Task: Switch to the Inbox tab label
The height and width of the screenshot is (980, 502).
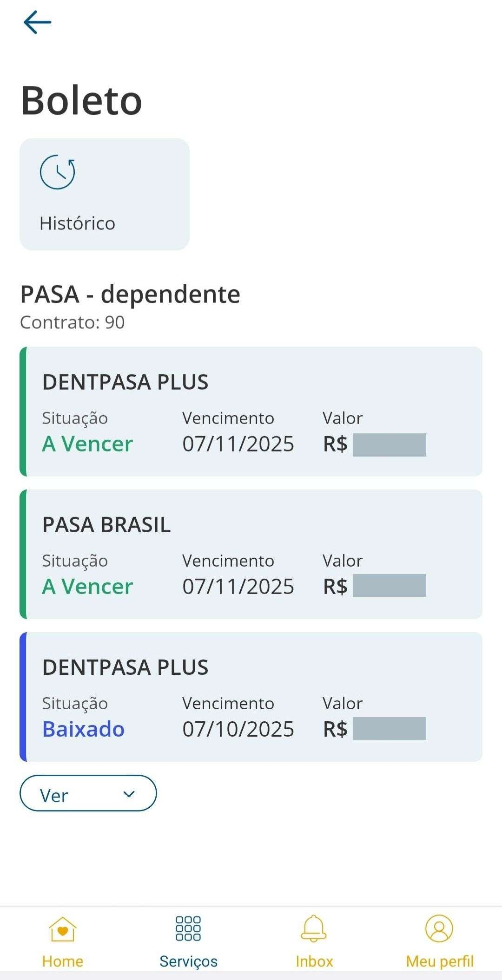Action: [314, 961]
